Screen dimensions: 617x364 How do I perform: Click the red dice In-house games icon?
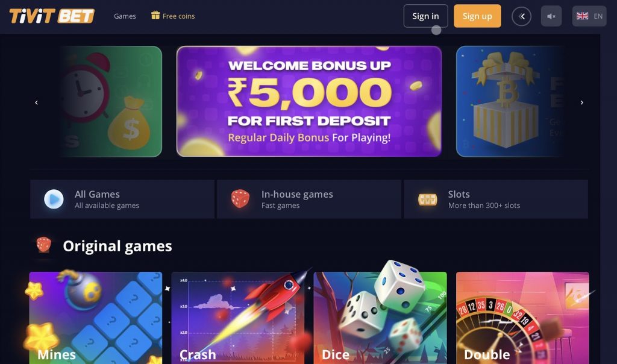point(240,199)
